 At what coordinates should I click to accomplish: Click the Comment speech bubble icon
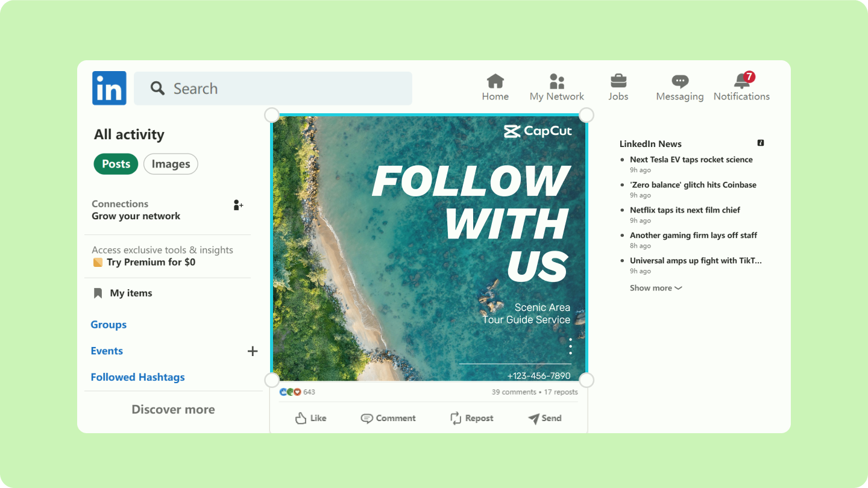pos(366,418)
